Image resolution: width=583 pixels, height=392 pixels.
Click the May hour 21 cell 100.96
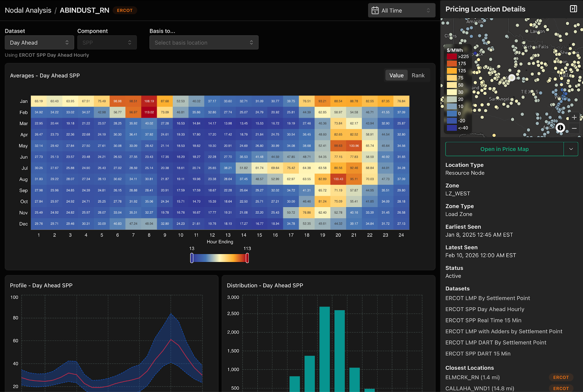tap(354, 146)
